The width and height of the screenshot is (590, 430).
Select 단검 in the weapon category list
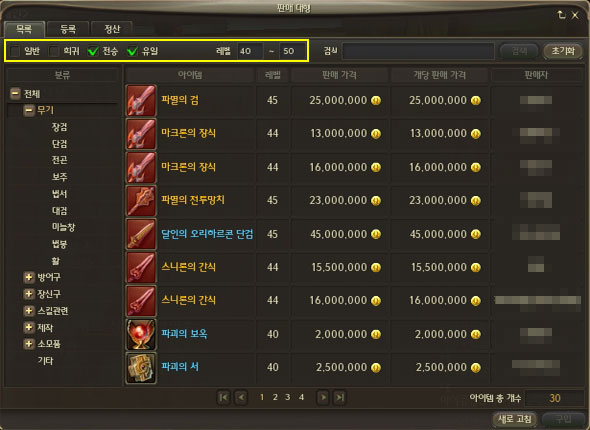[59, 143]
